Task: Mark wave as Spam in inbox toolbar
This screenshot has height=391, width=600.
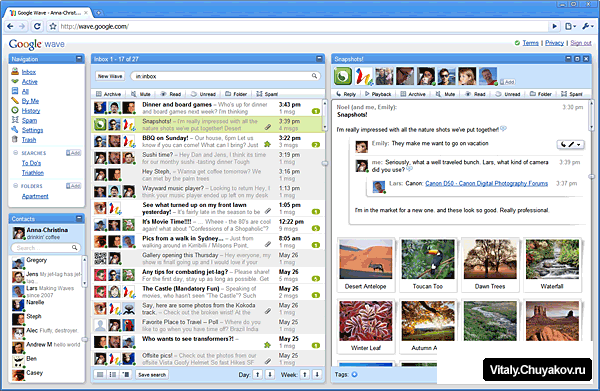Action: point(267,94)
